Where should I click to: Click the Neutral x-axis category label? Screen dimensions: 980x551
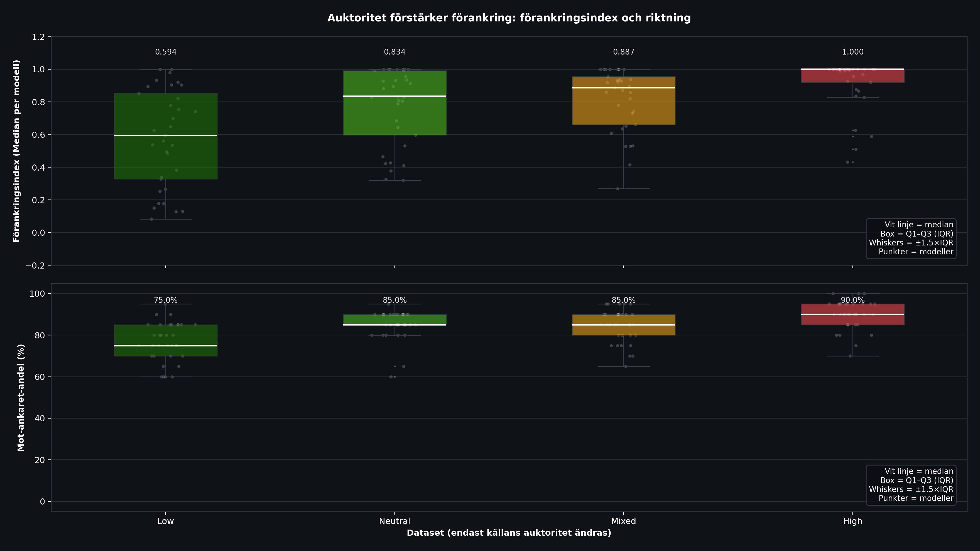pyautogui.click(x=395, y=521)
